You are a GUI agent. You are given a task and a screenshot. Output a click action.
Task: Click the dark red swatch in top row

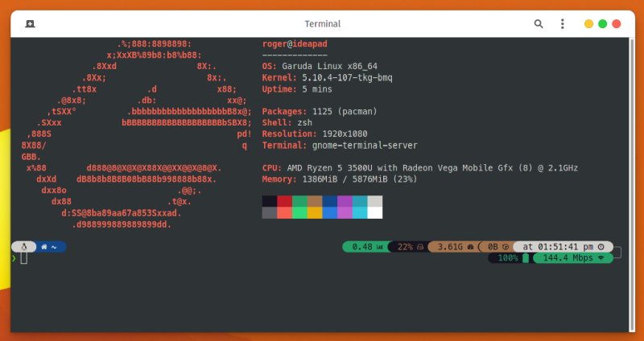click(285, 202)
